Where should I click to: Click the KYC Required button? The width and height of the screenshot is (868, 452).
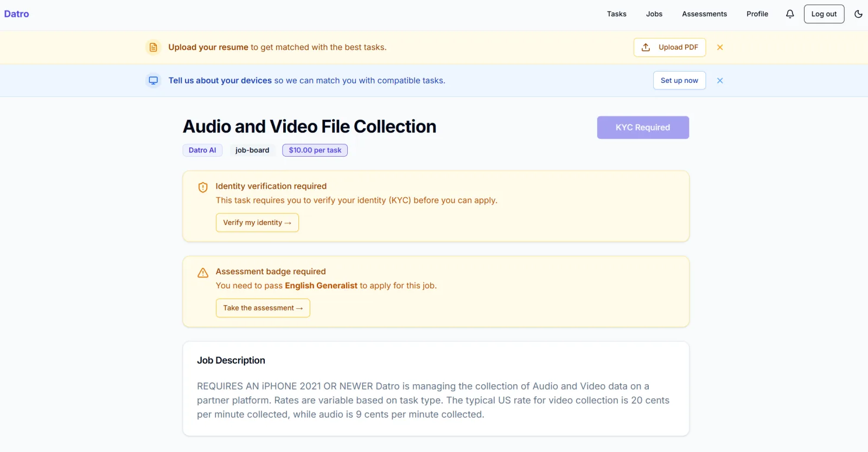pyautogui.click(x=643, y=128)
